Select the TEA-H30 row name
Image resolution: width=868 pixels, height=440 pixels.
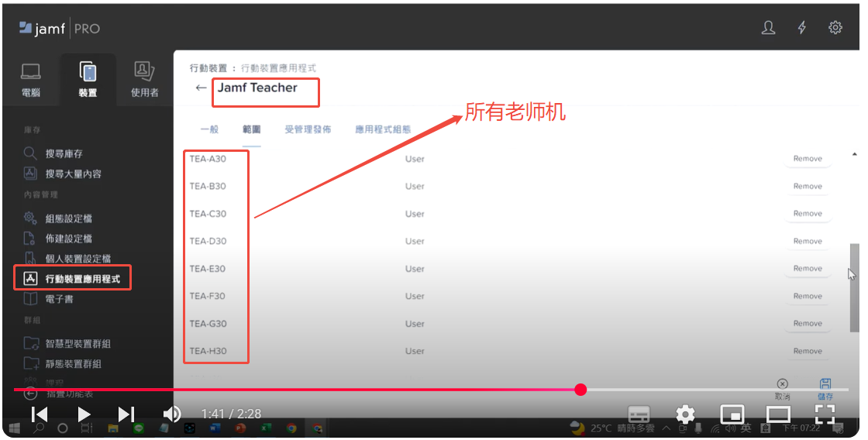point(208,351)
